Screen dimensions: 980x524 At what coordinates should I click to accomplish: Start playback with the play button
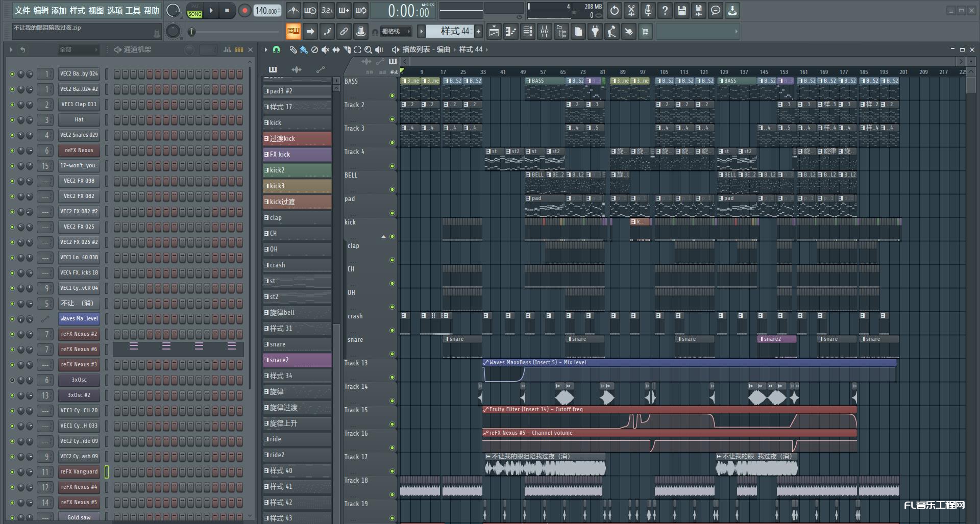coord(211,10)
